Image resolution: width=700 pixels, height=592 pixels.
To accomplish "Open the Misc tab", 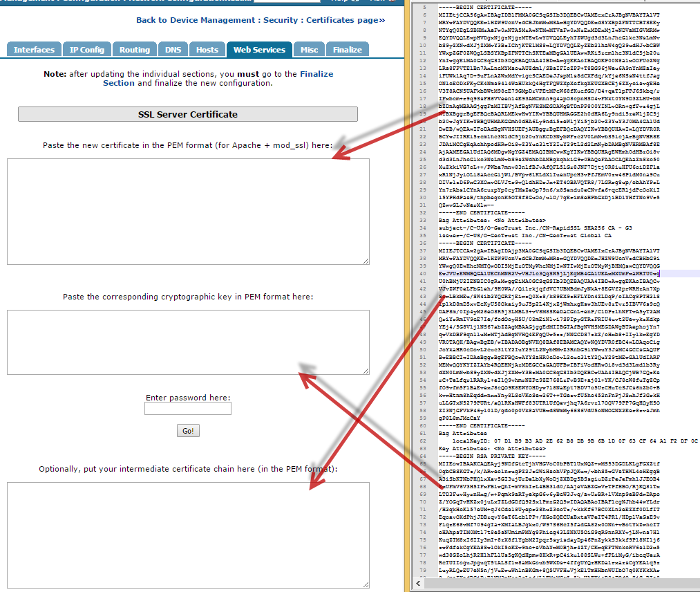I will pos(309,50).
